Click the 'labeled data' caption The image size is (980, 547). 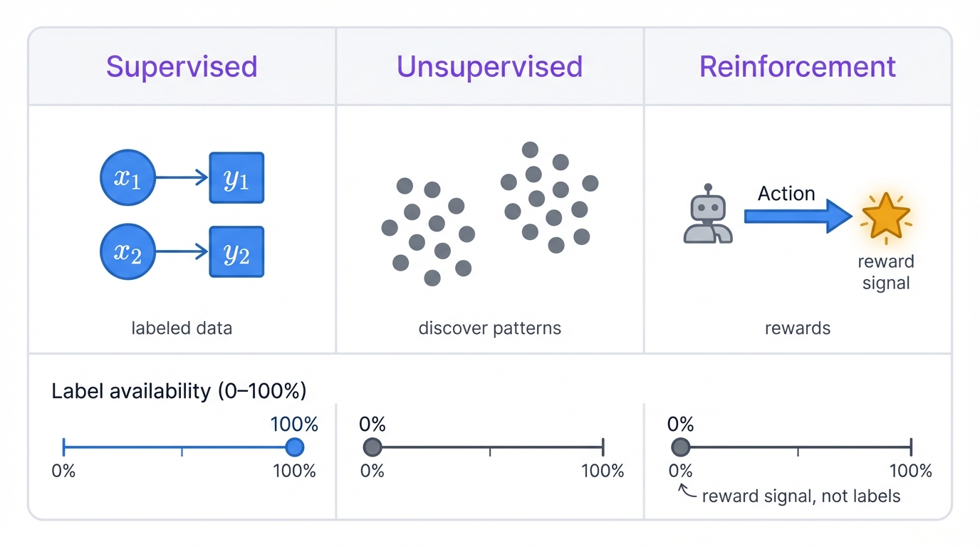click(x=182, y=328)
